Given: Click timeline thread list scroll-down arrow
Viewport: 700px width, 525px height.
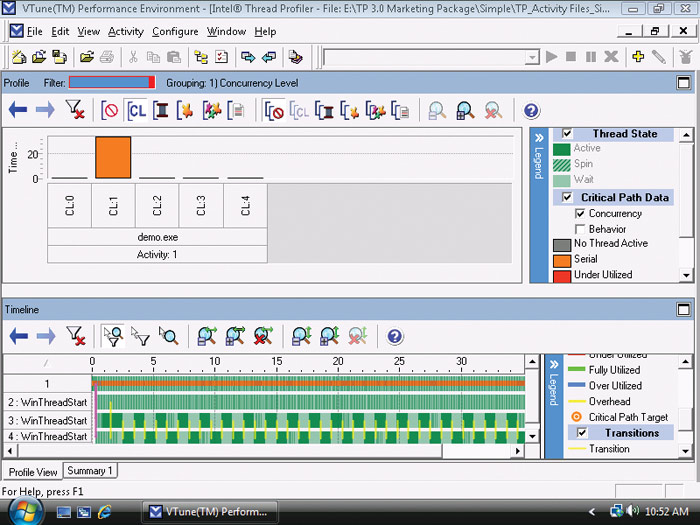Looking at the screenshot, I should click(532, 436).
